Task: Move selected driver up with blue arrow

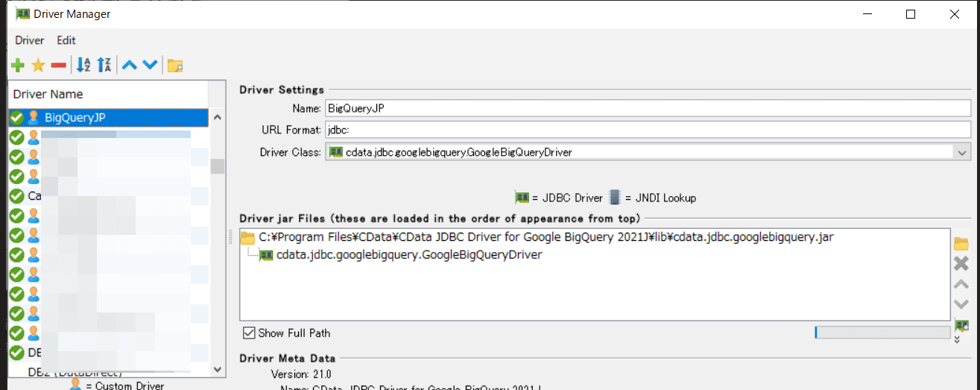Action: pos(130,66)
